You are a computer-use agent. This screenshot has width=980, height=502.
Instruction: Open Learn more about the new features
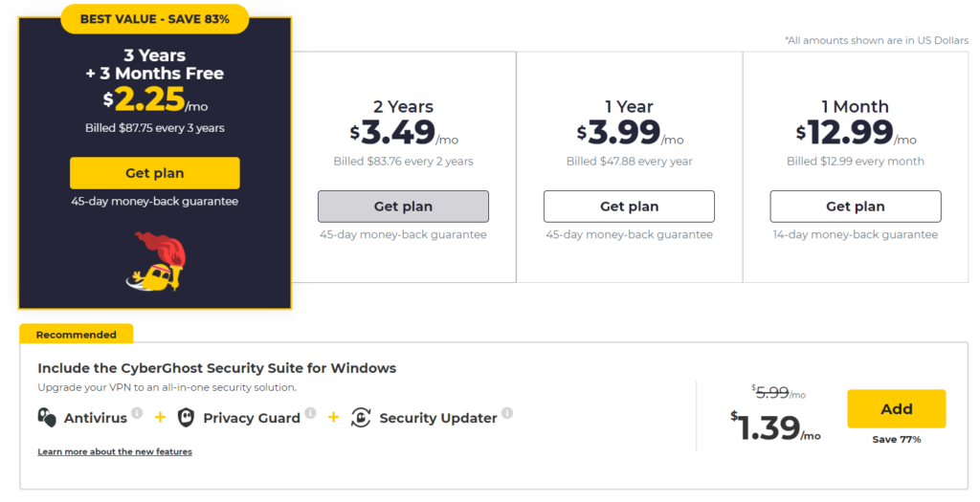coord(115,451)
